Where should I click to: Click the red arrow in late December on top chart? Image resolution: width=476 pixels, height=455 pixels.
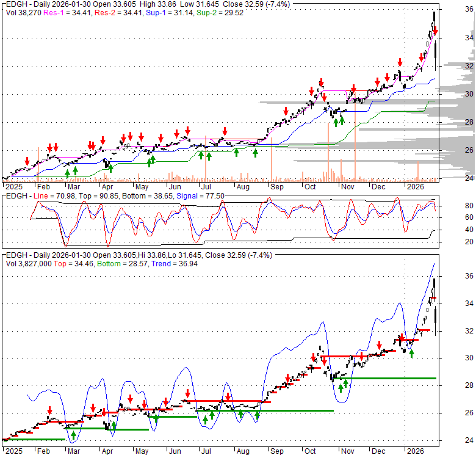point(400,62)
